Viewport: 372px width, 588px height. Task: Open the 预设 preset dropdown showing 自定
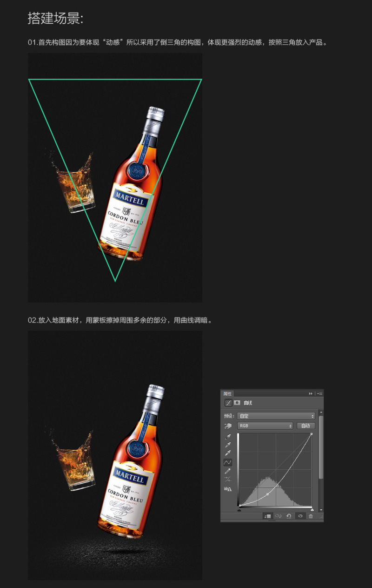point(276,416)
